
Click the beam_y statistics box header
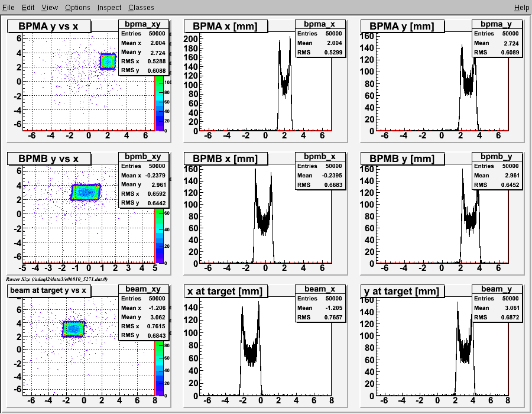click(x=497, y=289)
